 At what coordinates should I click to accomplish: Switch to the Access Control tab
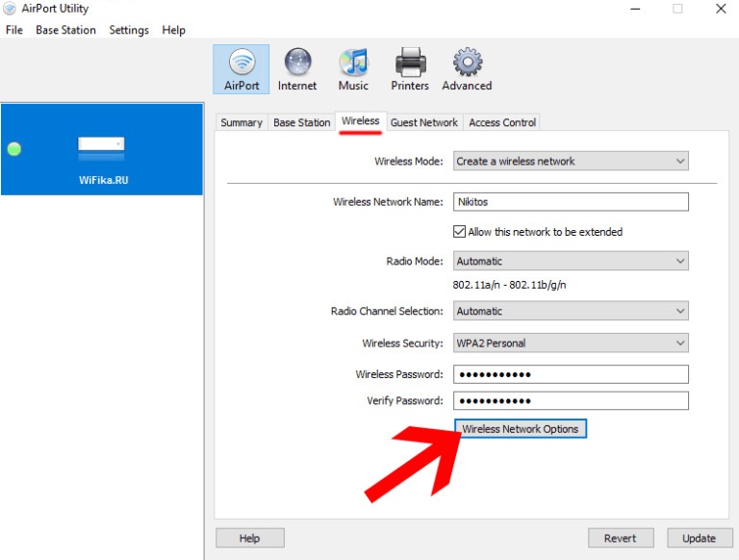point(502,122)
